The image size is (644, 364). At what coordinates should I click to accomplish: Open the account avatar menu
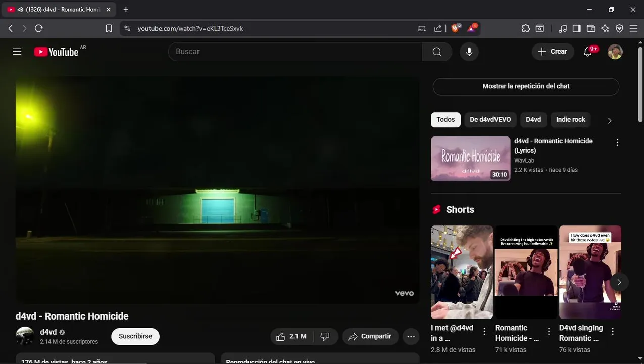pyautogui.click(x=615, y=52)
